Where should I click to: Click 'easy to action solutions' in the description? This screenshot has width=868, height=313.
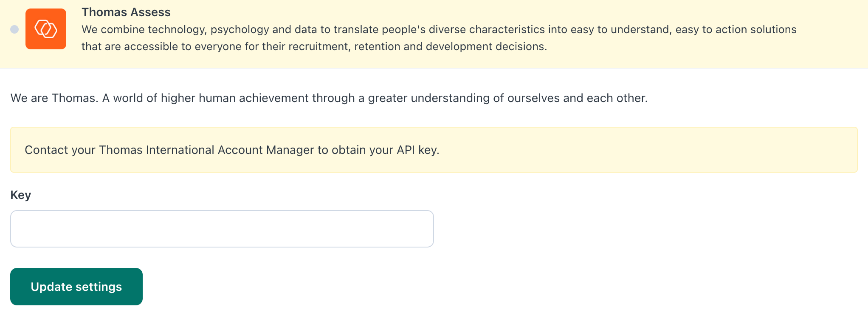(x=736, y=29)
